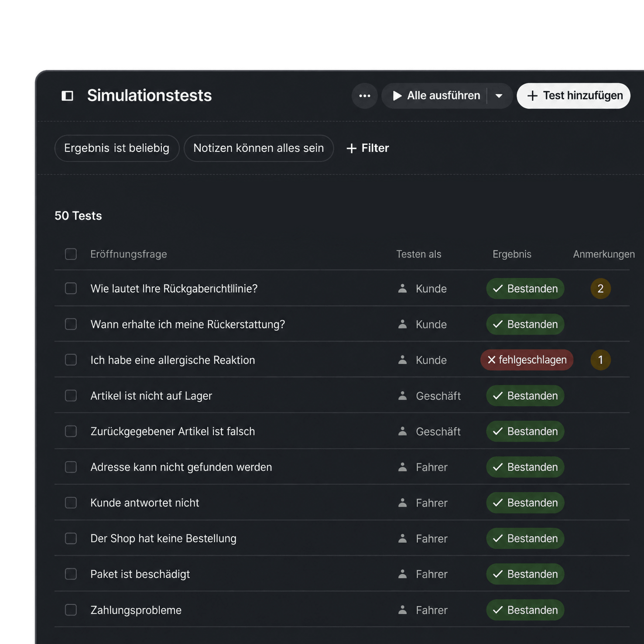Image resolution: width=644 pixels, height=644 pixels.
Task: Click the fehlgeschlagen result badge
Action: pyautogui.click(x=527, y=360)
